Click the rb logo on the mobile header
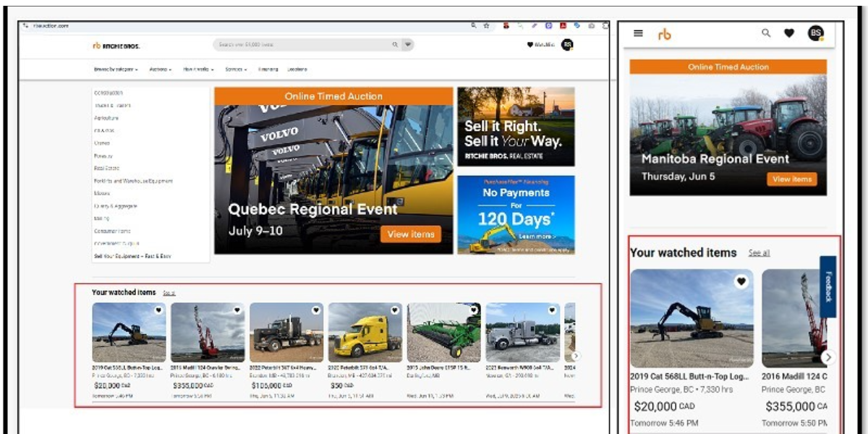The image size is (868, 434). 666,33
